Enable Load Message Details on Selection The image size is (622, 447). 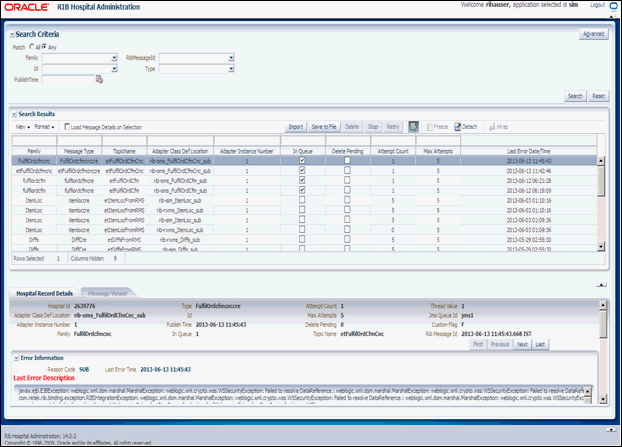pos(67,127)
